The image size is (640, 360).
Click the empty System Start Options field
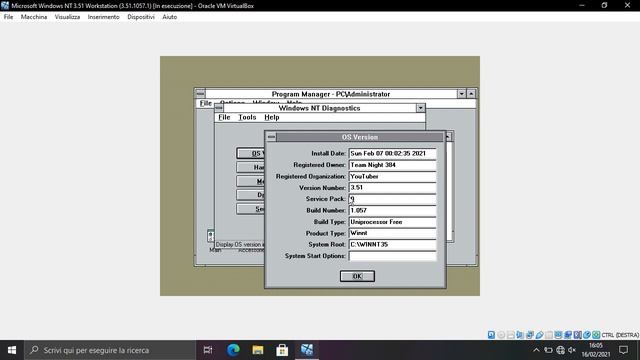(x=392, y=256)
